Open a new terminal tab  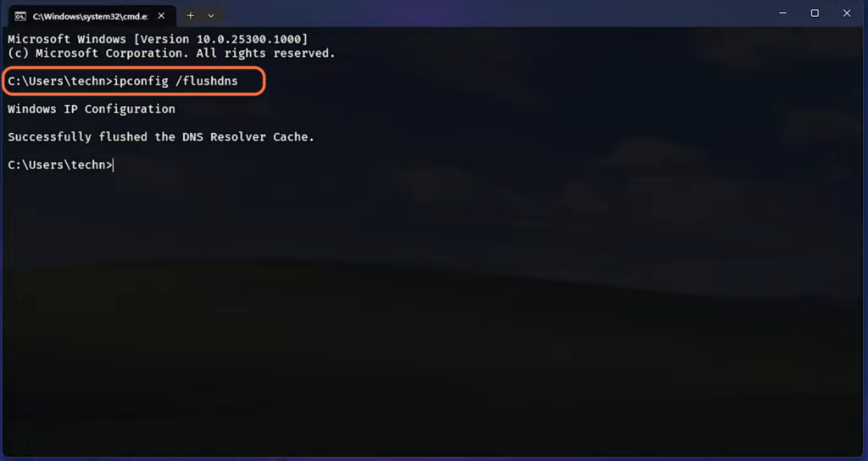pyautogui.click(x=191, y=16)
